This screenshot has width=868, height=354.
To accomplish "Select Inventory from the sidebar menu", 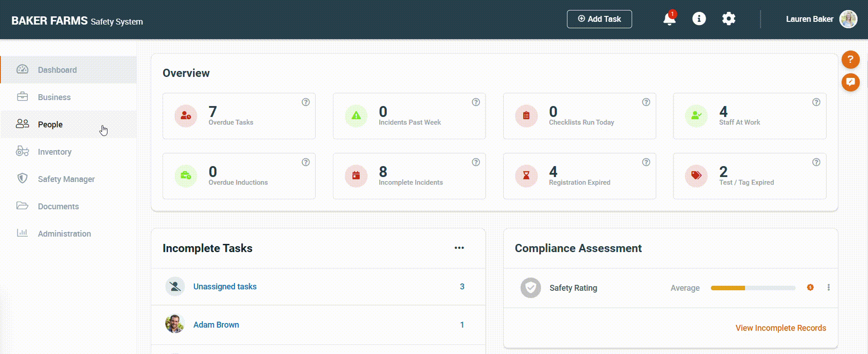I will pyautogui.click(x=55, y=152).
